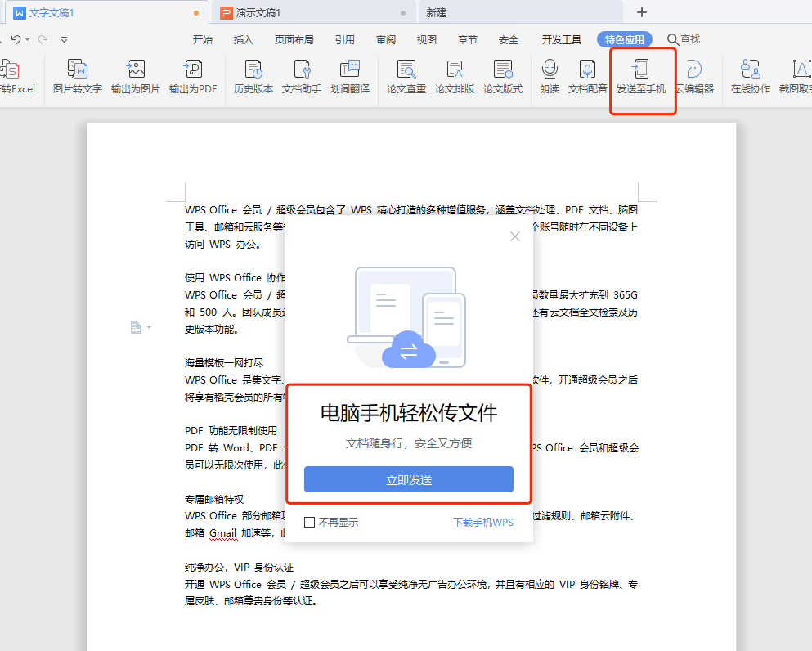This screenshot has width=812, height=651.
Task: Switch to the 审阅 ribbon tab
Action: click(x=385, y=38)
